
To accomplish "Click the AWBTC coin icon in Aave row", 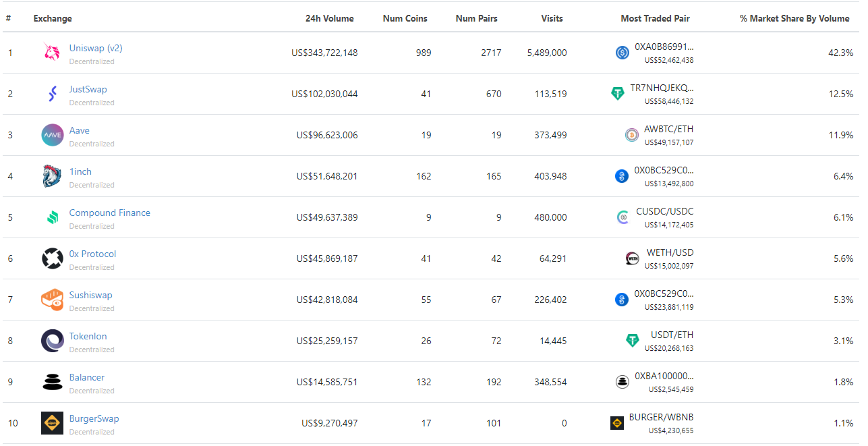I will 632,135.
